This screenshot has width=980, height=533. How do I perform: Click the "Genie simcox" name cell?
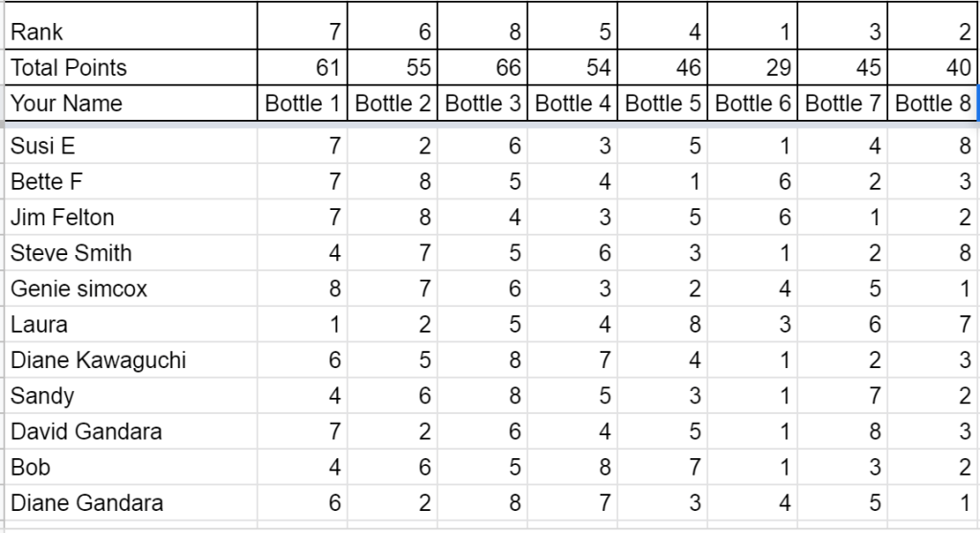click(x=129, y=289)
